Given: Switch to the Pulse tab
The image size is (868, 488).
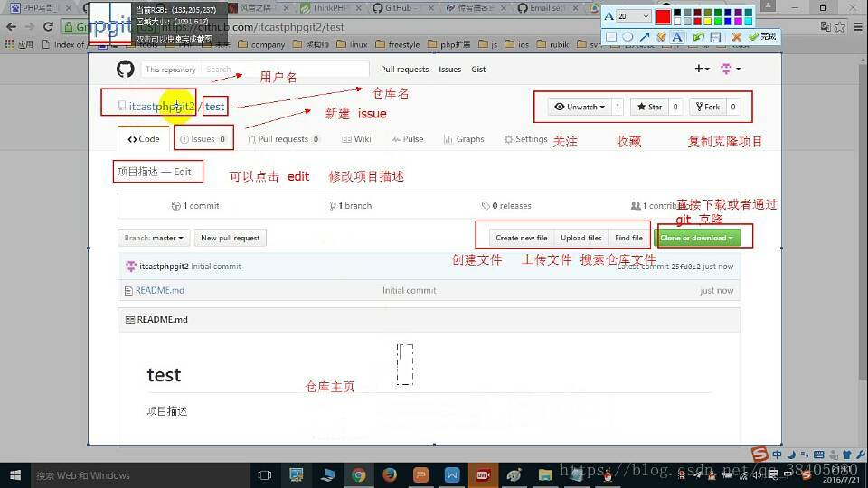Looking at the screenshot, I should pyautogui.click(x=408, y=139).
